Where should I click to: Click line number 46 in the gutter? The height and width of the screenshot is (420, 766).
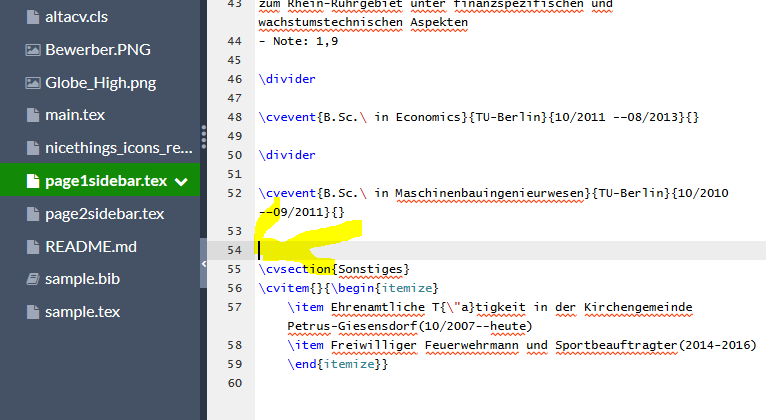[x=234, y=78]
